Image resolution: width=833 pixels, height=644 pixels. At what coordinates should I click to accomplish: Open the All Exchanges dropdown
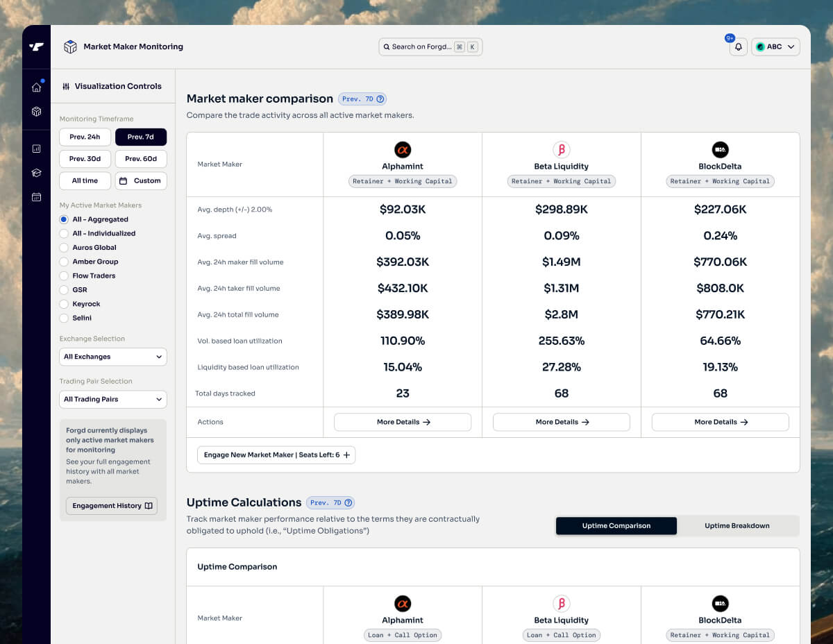point(113,357)
